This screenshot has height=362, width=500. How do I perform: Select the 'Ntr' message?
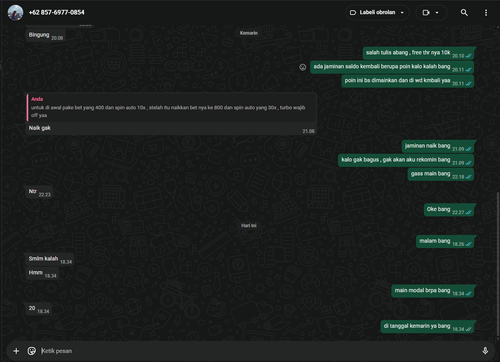(39, 192)
